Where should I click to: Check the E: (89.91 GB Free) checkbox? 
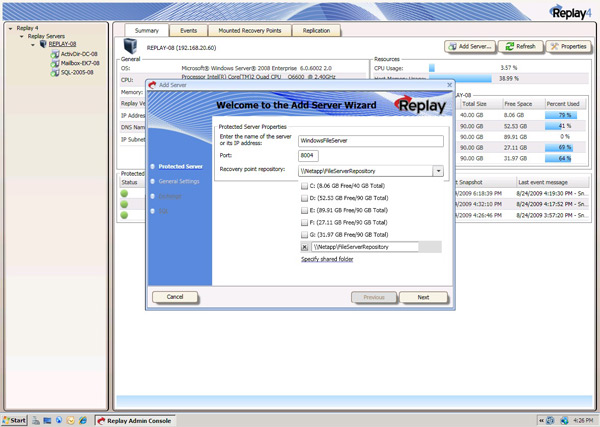coord(305,211)
